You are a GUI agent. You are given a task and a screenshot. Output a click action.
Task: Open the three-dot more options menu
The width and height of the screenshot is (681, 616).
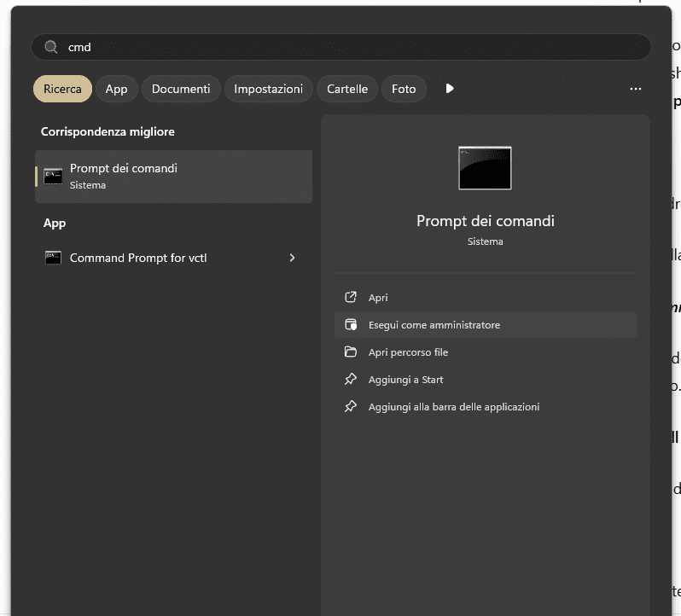pyautogui.click(x=635, y=89)
